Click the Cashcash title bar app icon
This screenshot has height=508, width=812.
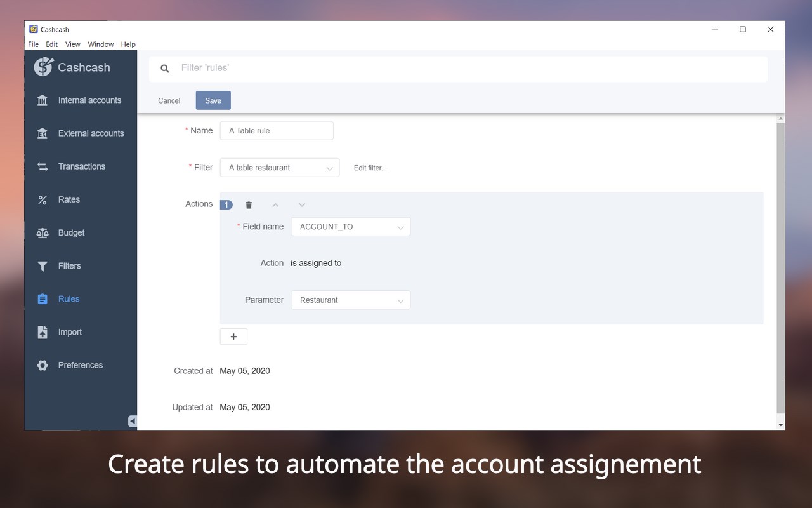pos(34,29)
